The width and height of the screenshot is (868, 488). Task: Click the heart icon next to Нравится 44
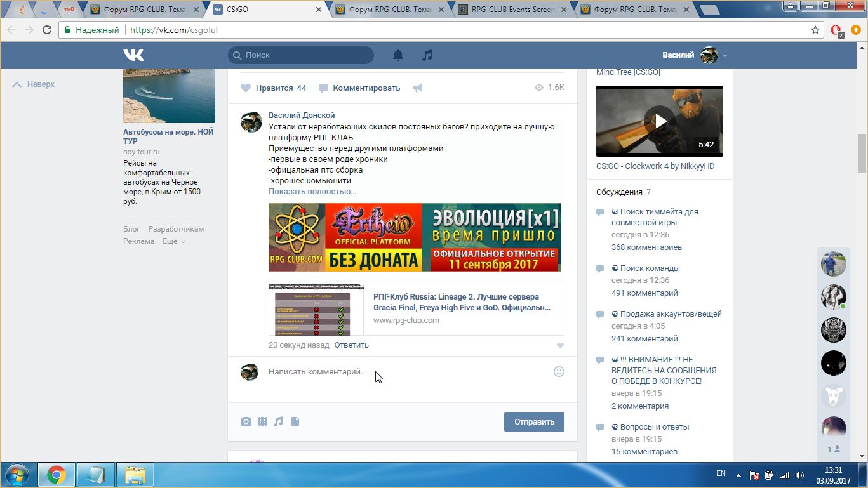tap(246, 88)
